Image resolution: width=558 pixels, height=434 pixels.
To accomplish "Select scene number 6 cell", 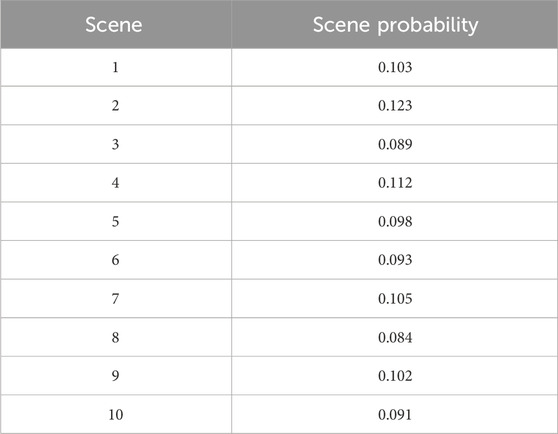I will [116, 260].
